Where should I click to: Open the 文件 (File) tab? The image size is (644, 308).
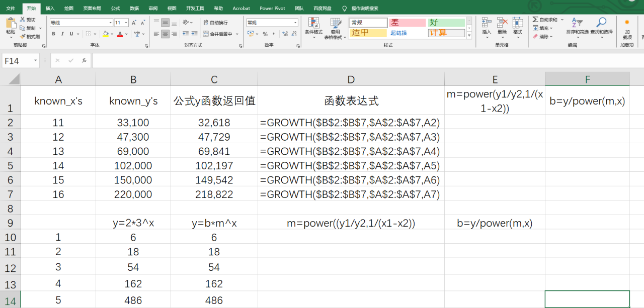click(11, 9)
